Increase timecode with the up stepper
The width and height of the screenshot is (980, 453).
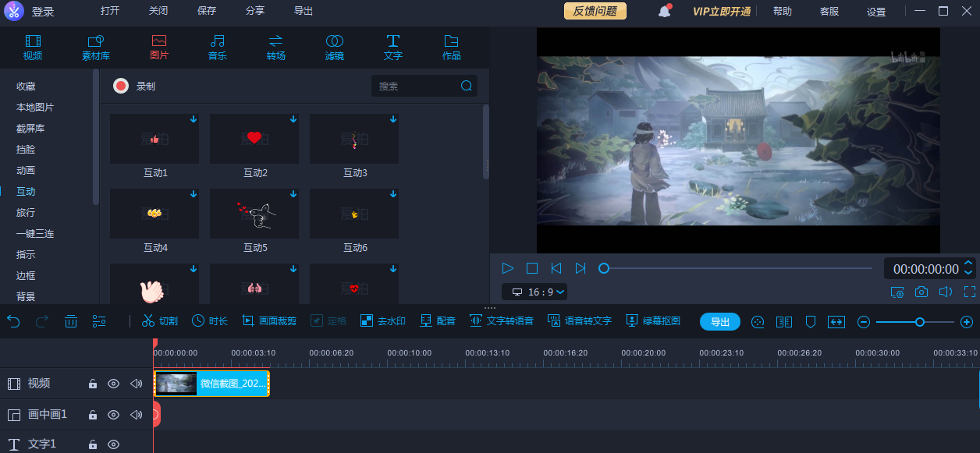point(969,264)
